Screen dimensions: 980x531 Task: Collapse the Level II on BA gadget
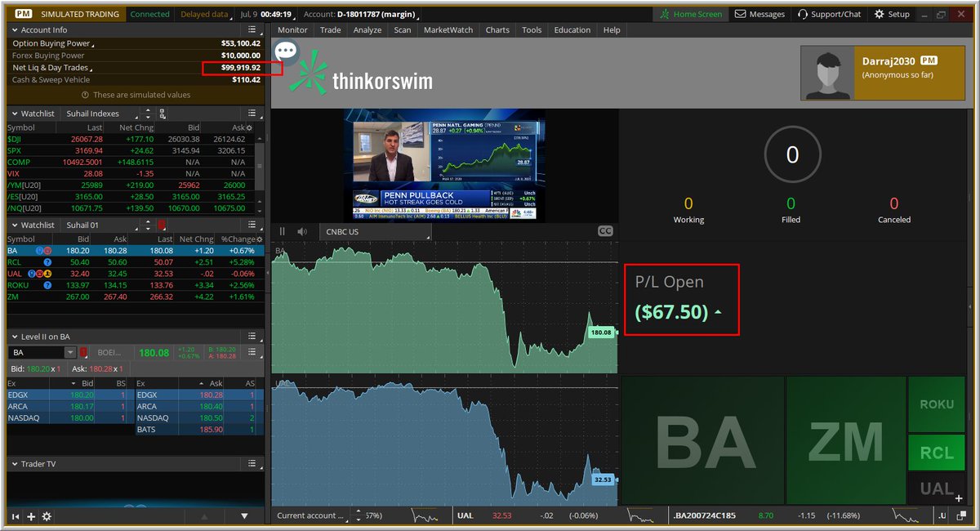[x=14, y=337]
